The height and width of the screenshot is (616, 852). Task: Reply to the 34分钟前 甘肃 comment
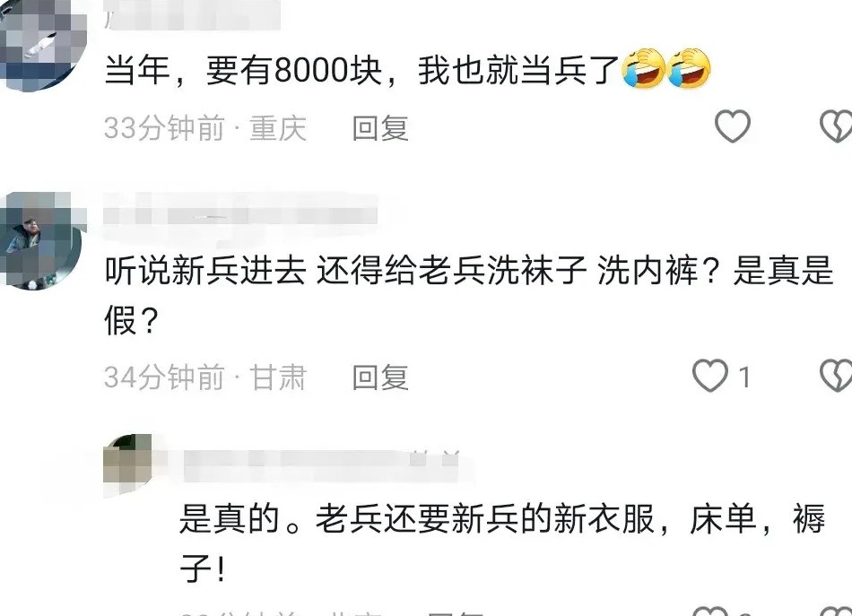[380, 377]
